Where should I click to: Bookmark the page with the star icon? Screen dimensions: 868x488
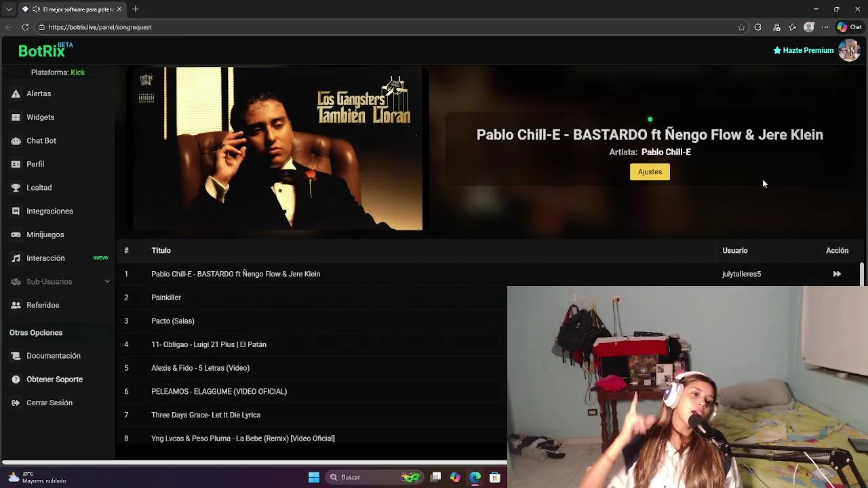pos(741,27)
